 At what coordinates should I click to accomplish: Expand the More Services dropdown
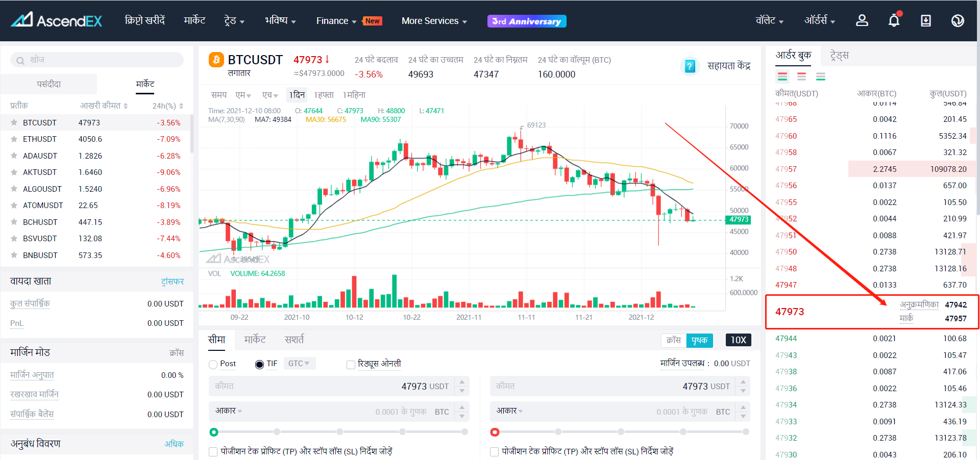(x=434, y=21)
